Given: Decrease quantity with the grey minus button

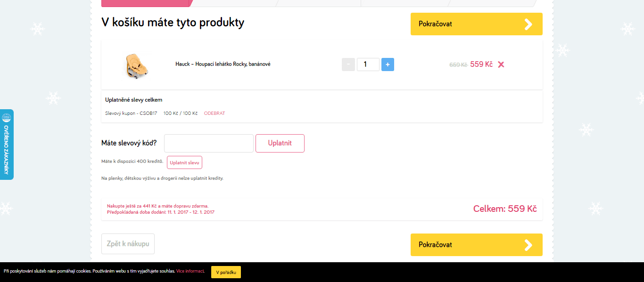Looking at the screenshot, I should (348, 64).
